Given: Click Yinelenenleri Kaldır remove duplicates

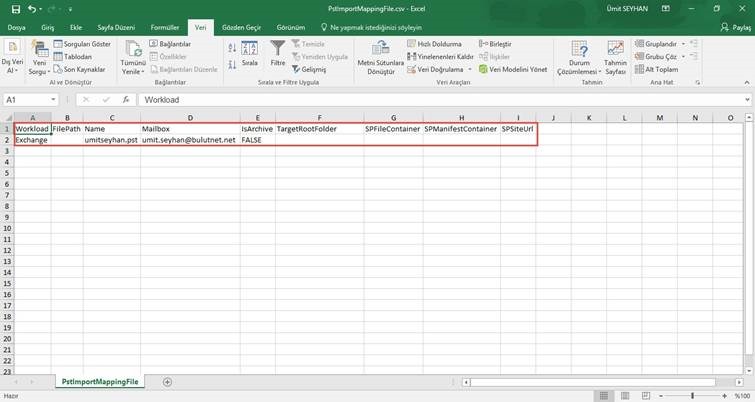Looking at the screenshot, I should point(440,56).
